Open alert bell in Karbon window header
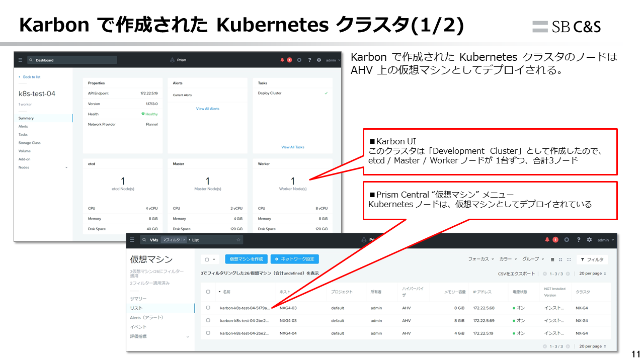The image size is (644, 362). pyautogui.click(x=282, y=60)
